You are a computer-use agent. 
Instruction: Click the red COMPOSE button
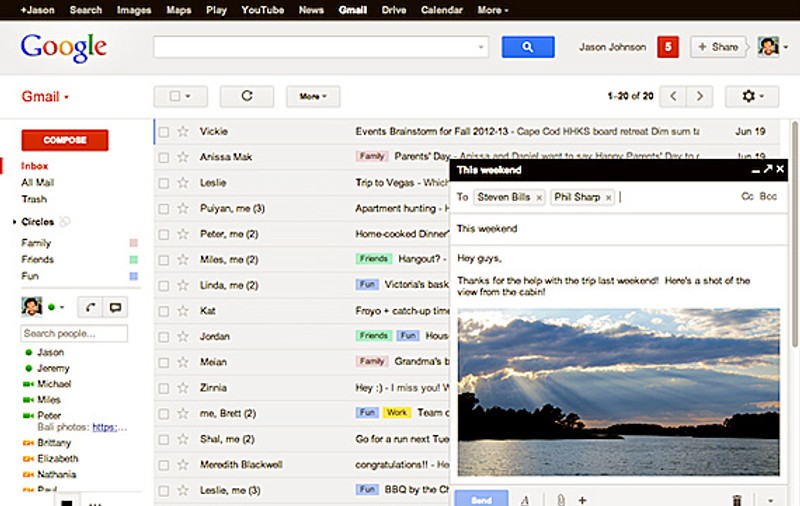pyautogui.click(x=65, y=140)
